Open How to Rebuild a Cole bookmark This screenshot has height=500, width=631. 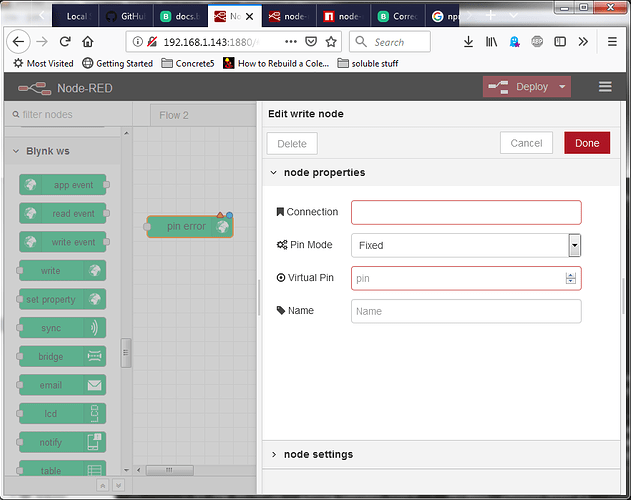pyautogui.click(x=276, y=63)
